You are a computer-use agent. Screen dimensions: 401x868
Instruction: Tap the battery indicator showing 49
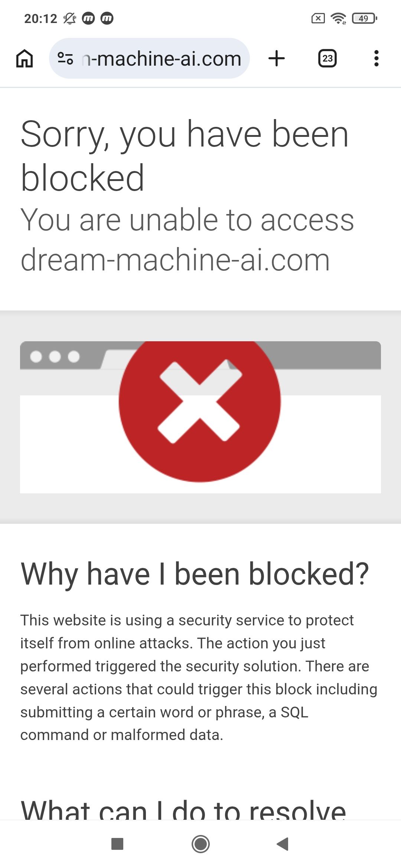coord(365,18)
